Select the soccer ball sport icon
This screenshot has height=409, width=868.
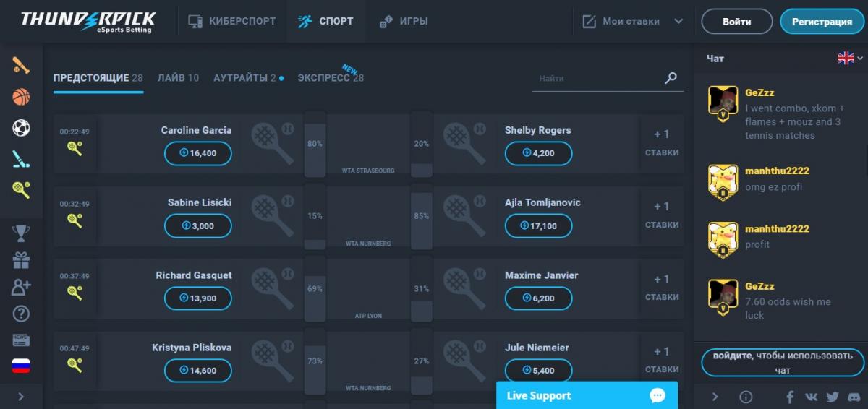point(21,128)
